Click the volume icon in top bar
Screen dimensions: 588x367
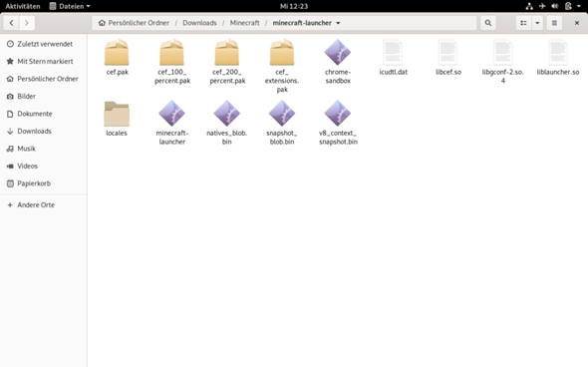pos(555,6)
